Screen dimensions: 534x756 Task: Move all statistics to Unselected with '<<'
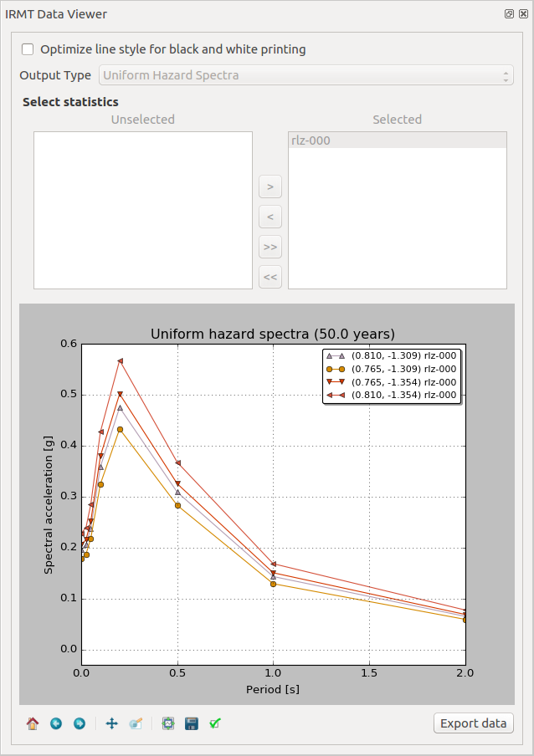coord(270,277)
